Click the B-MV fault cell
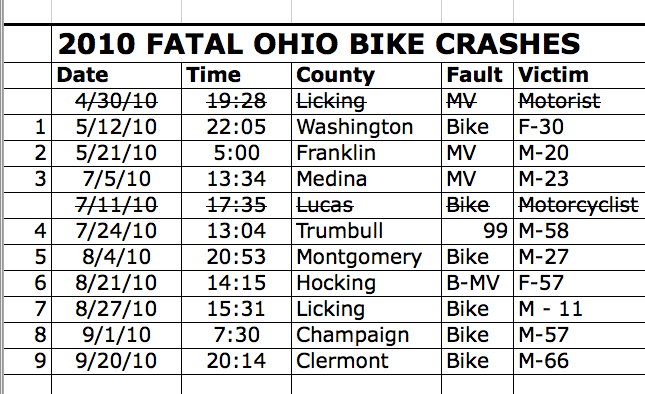 tap(478, 283)
